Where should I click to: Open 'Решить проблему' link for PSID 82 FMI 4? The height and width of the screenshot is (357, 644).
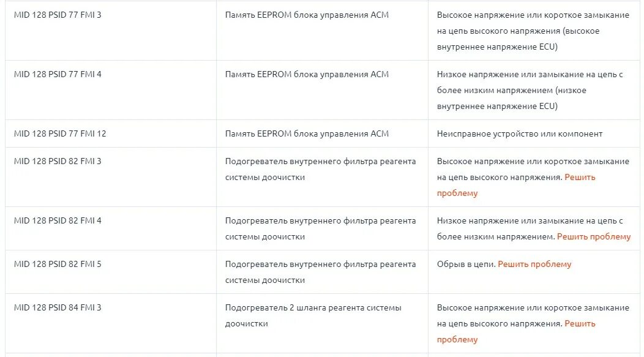coord(593,236)
